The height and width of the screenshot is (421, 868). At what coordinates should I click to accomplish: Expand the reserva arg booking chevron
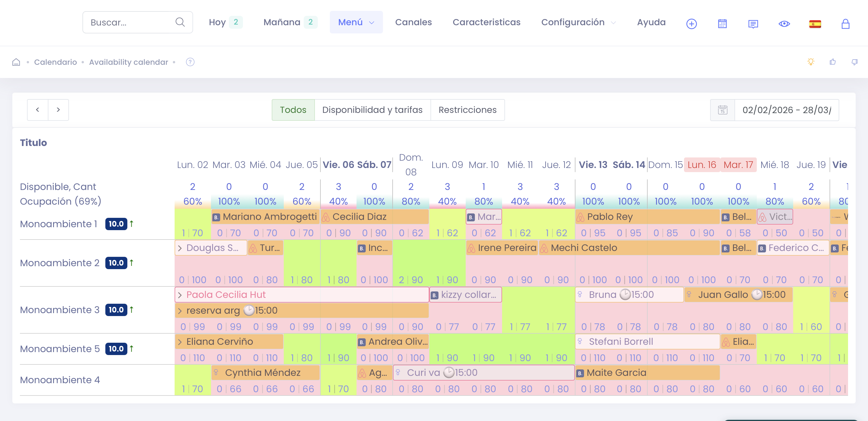180,310
